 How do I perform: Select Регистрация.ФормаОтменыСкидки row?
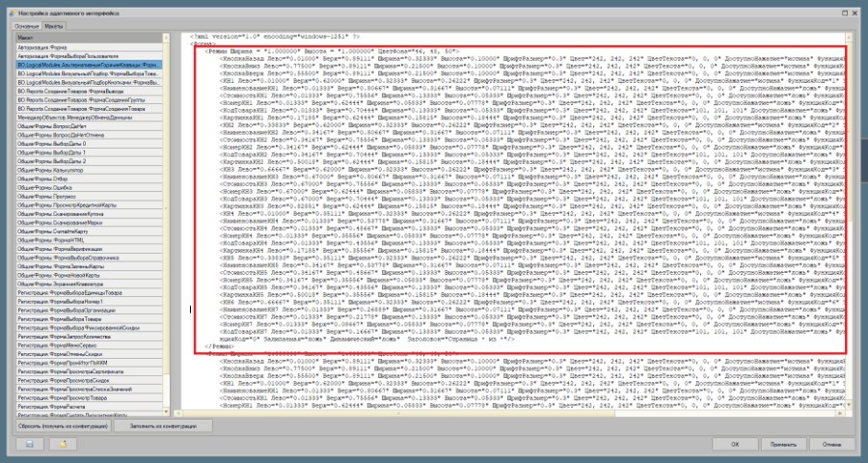point(89,354)
